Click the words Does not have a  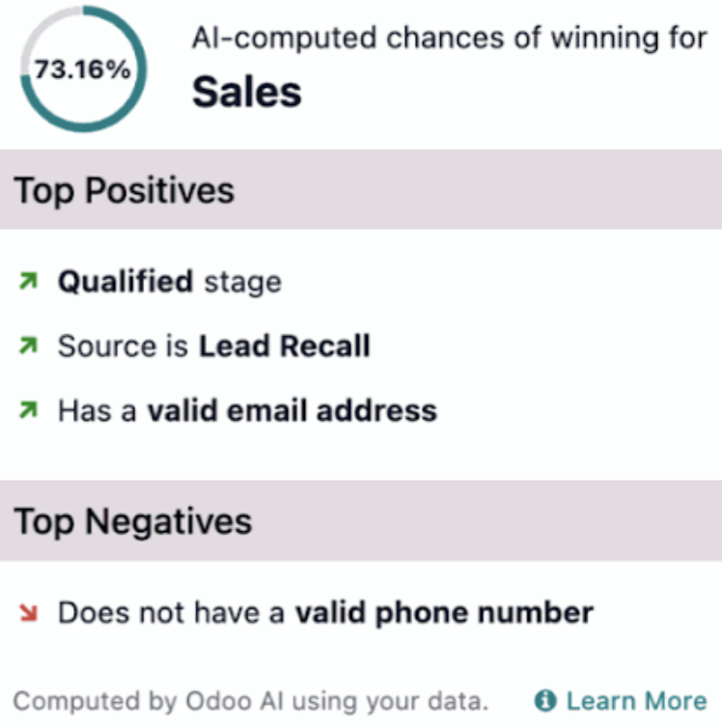coord(172,613)
